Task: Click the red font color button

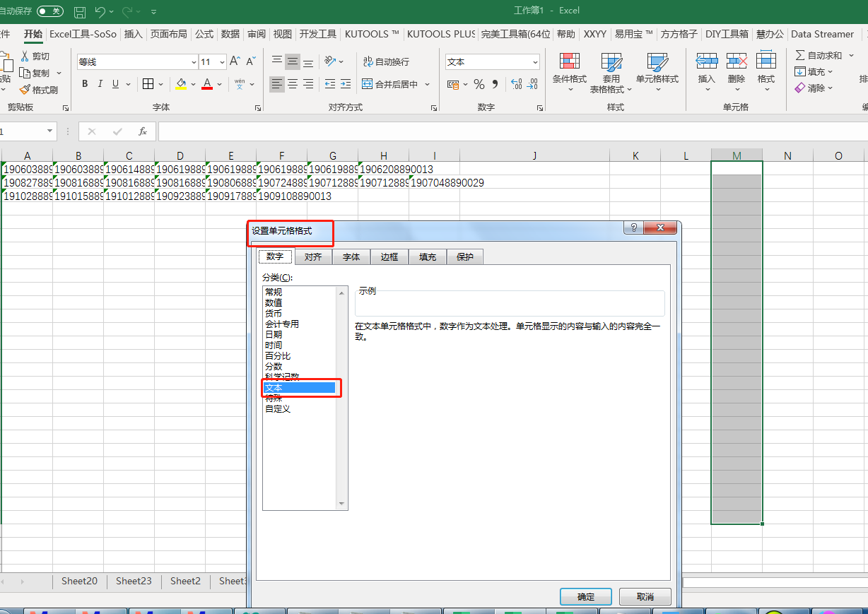Action: pos(207,84)
